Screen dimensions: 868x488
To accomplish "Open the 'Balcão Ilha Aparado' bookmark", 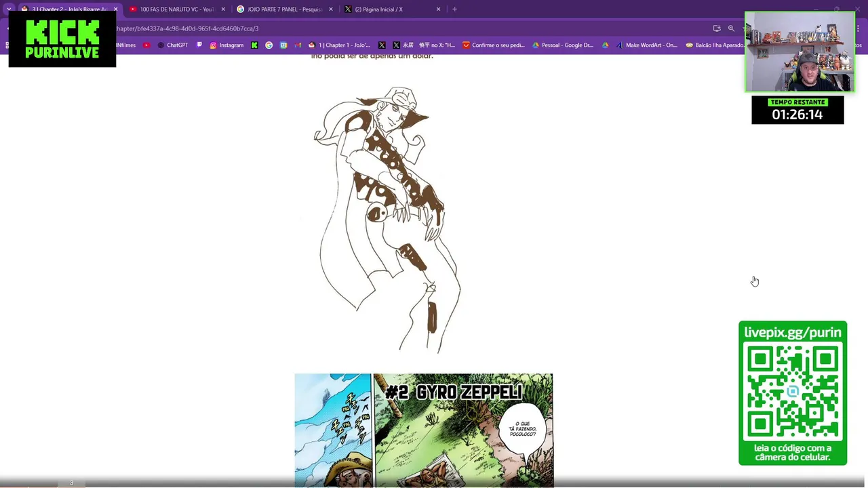I will pos(715,45).
